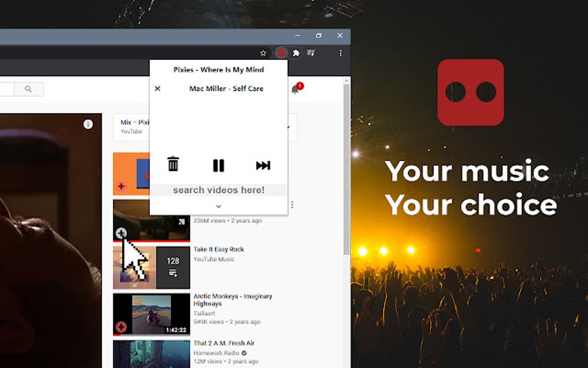Open the 'Take It Easy Rock' video link
The image size is (588, 368).
click(x=218, y=249)
